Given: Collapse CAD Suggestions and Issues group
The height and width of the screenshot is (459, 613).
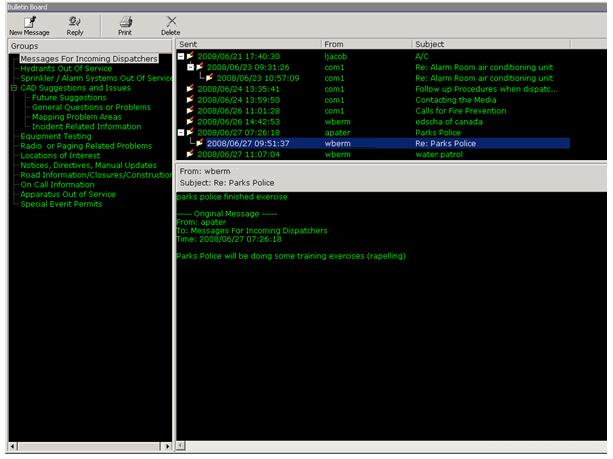Looking at the screenshot, I should (x=13, y=89).
